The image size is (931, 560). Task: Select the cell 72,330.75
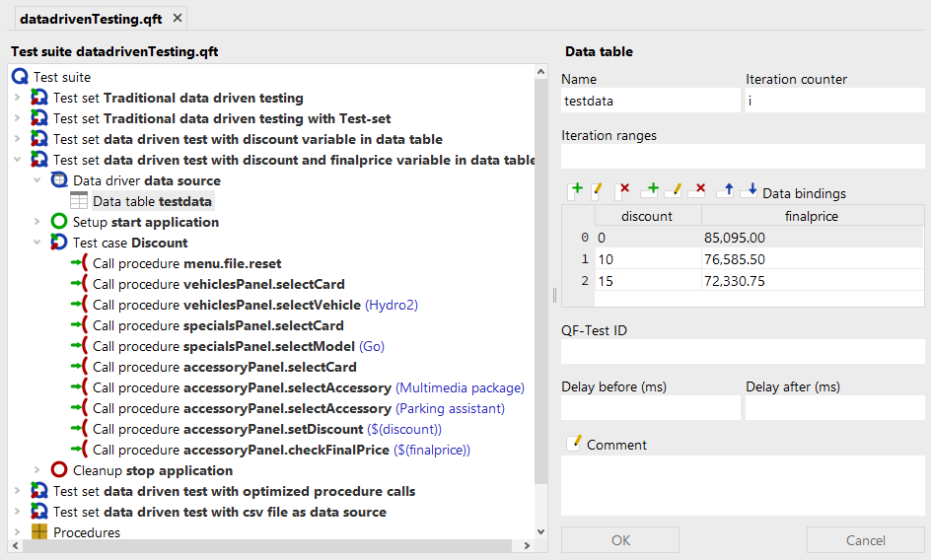click(x=813, y=280)
